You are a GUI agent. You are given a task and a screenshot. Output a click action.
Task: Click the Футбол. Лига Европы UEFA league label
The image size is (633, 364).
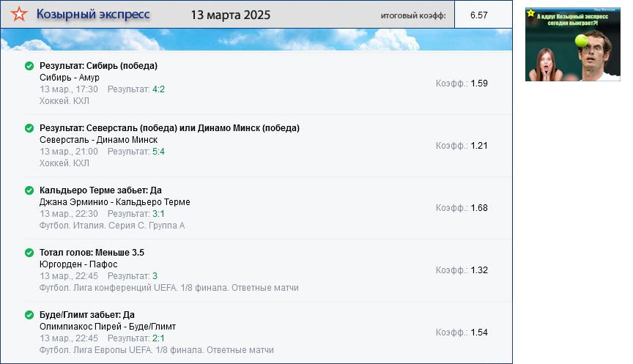pos(156,350)
